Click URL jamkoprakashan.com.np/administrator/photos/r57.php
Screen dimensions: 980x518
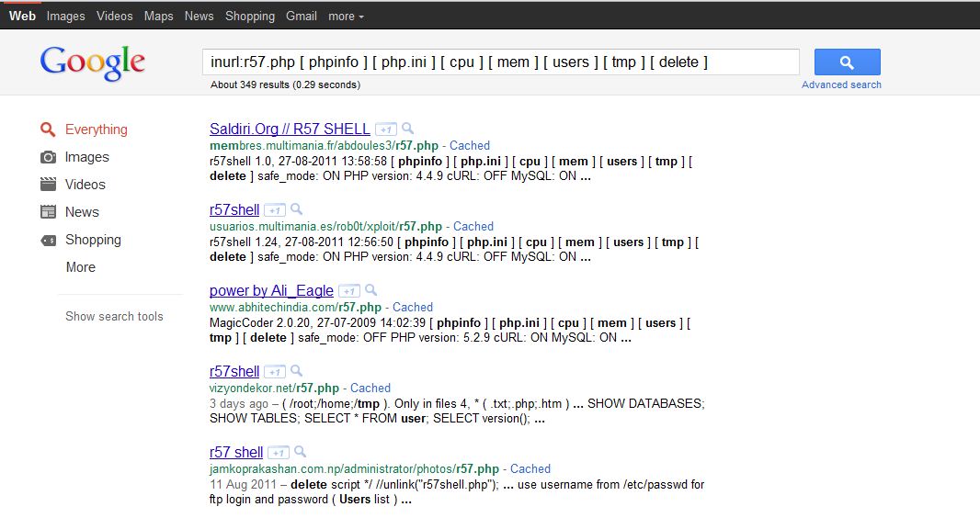(354, 468)
